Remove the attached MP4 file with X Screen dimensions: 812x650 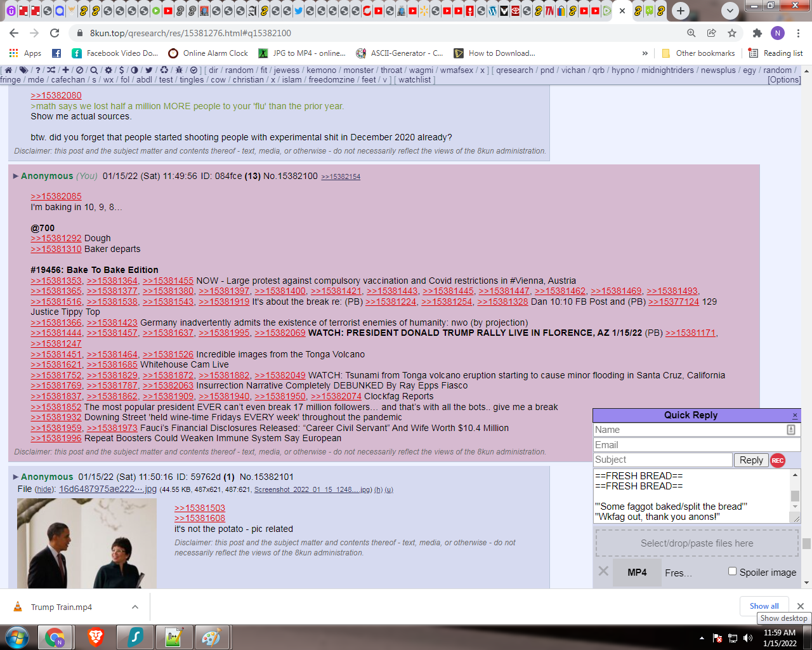point(603,571)
